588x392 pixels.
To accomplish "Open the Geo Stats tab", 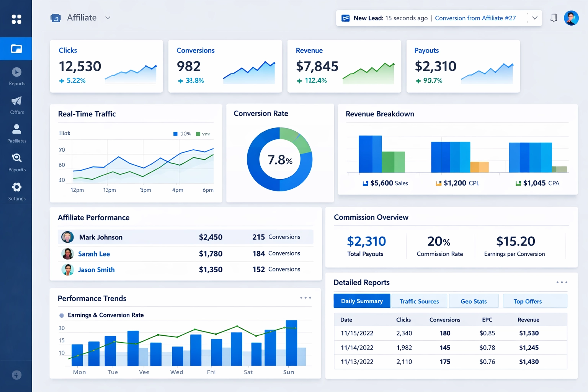I will pos(474,301).
